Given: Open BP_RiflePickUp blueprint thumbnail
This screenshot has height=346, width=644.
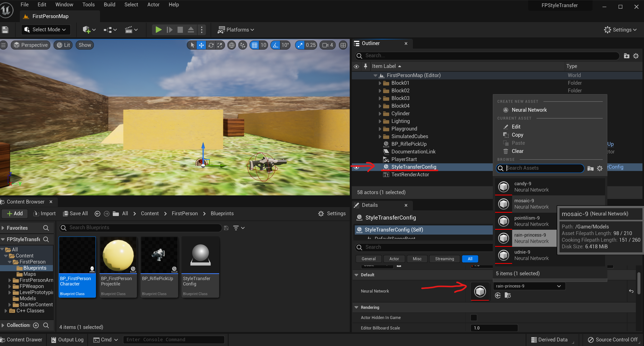Looking at the screenshot, I should (159, 255).
